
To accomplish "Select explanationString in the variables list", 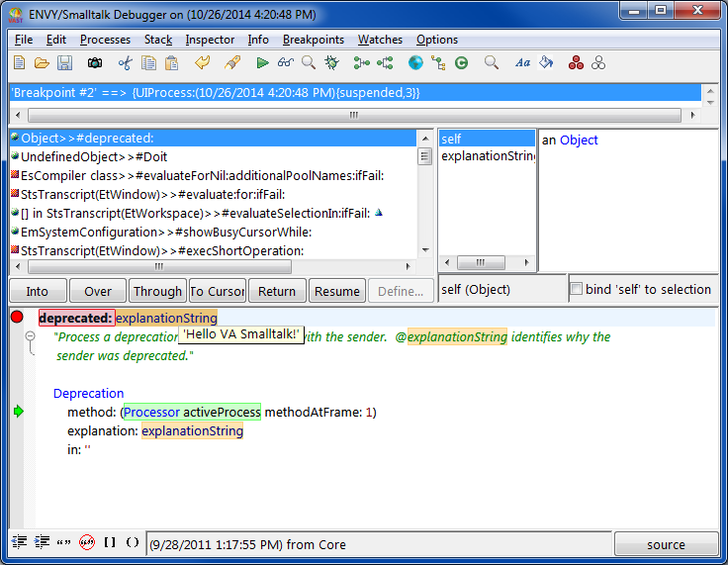I will point(489,156).
